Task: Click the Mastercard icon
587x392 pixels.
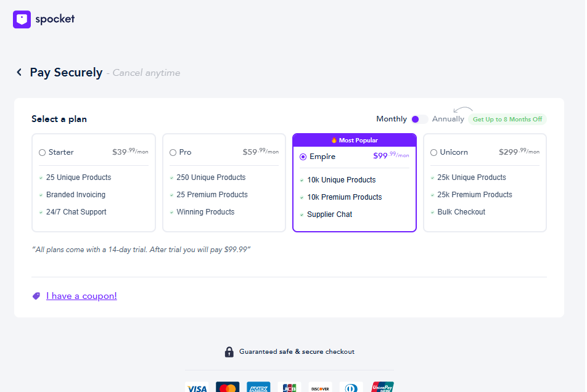Action: tap(228, 387)
